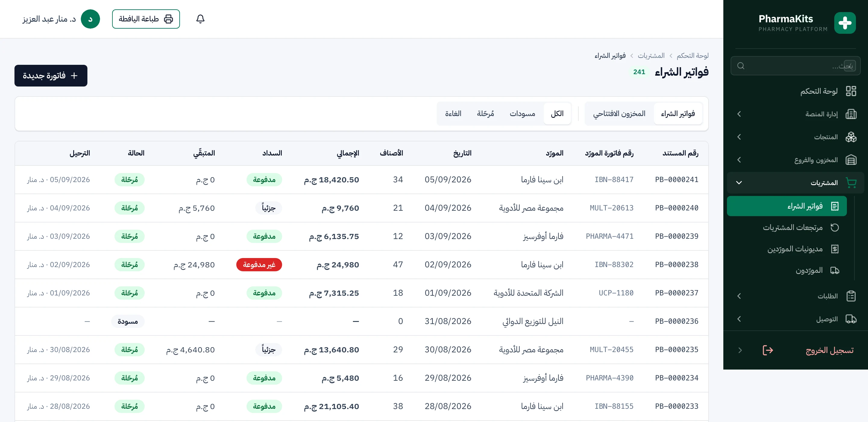Image resolution: width=868 pixels, height=422 pixels.
Task: Click the user avatar circle د
Action: point(90,19)
